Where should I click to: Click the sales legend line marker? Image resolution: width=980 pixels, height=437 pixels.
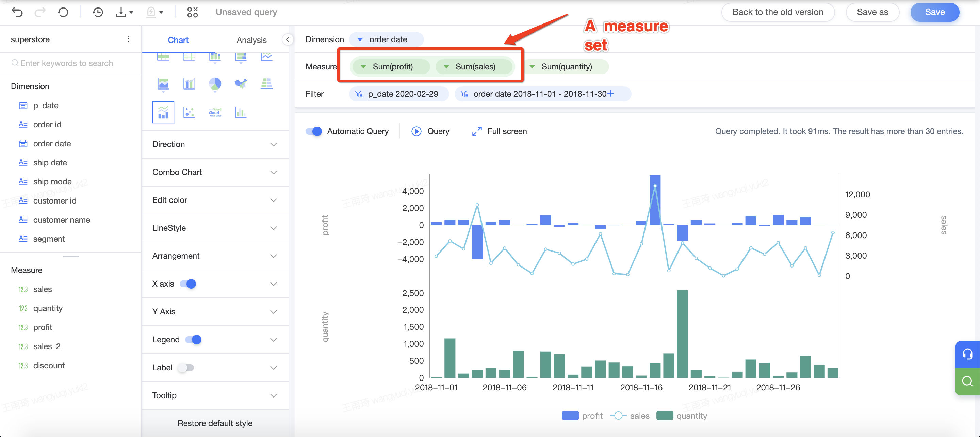(618, 416)
